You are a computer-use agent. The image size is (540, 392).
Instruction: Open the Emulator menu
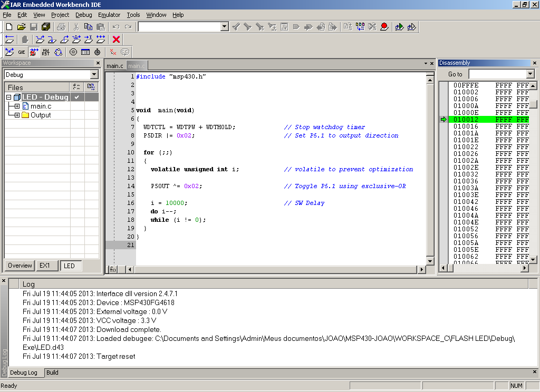(x=109, y=15)
